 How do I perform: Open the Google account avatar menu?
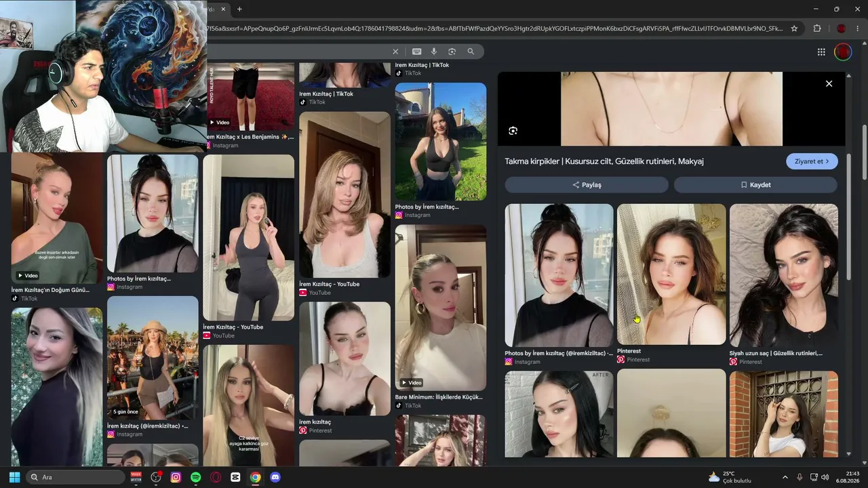(842, 52)
